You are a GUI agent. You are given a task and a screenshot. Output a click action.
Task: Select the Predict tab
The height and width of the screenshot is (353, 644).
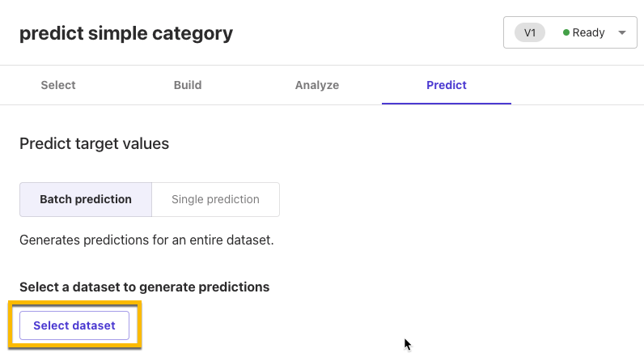click(x=447, y=85)
